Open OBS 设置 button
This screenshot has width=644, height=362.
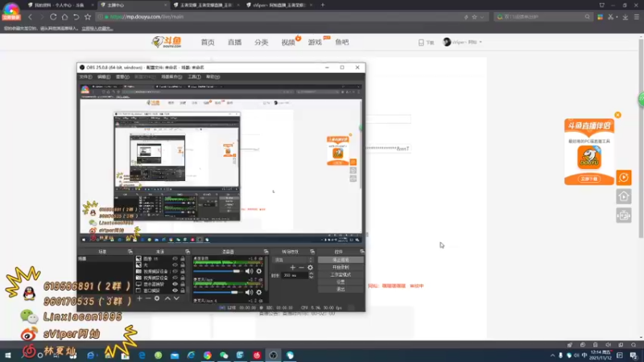341,282
